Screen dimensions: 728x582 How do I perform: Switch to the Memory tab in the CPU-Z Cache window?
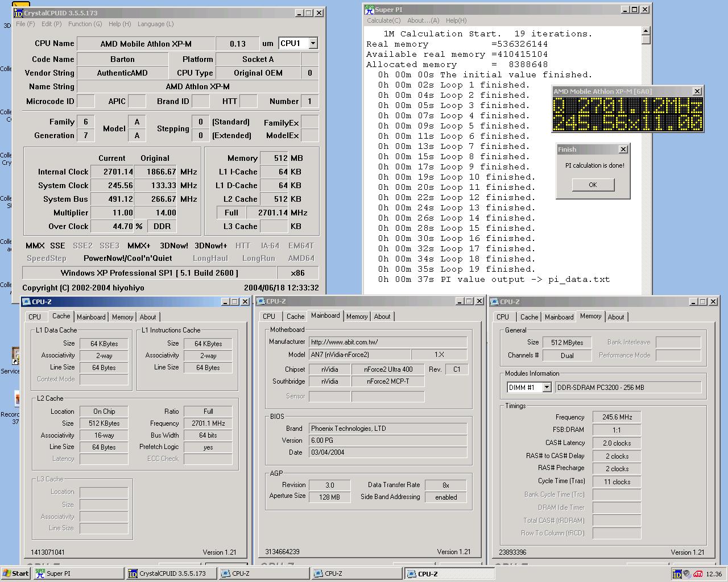(x=122, y=317)
